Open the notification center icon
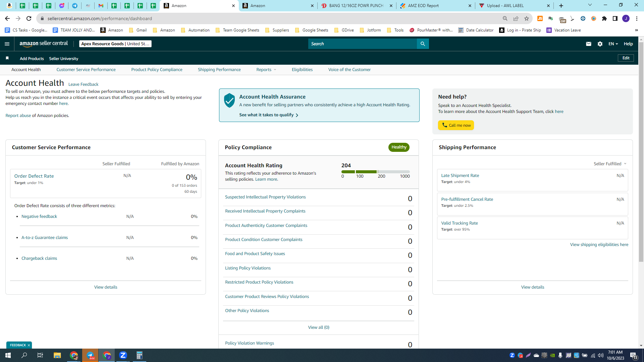 (634, 356)
